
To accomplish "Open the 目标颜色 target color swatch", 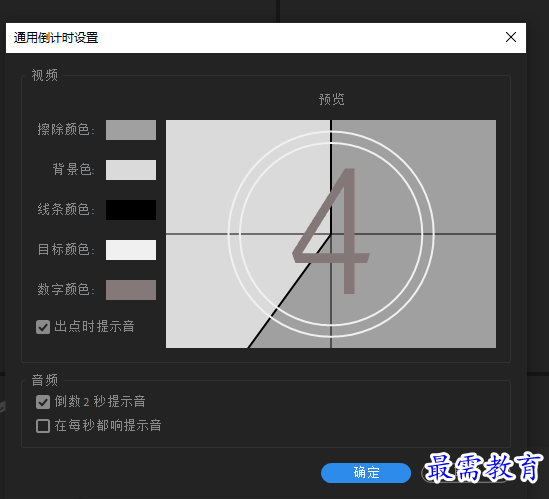I will pyautogui.click(x=131, y=250).
